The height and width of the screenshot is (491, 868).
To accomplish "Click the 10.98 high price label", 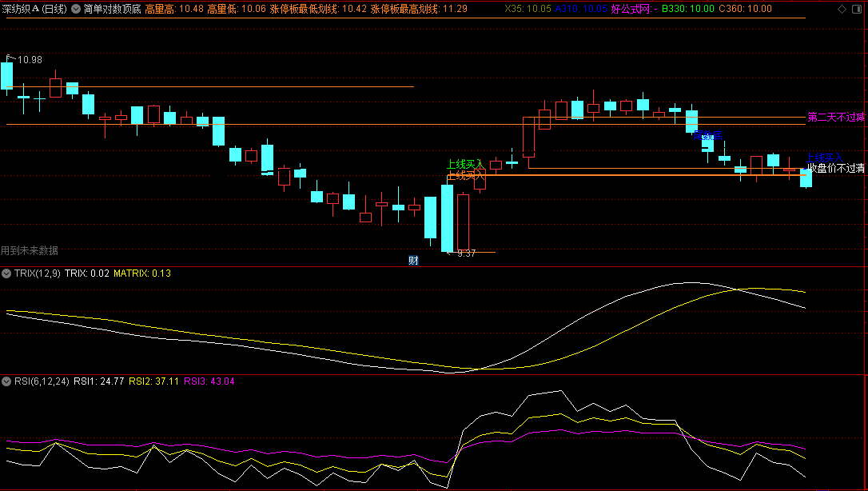I will (x=30, y=60).
